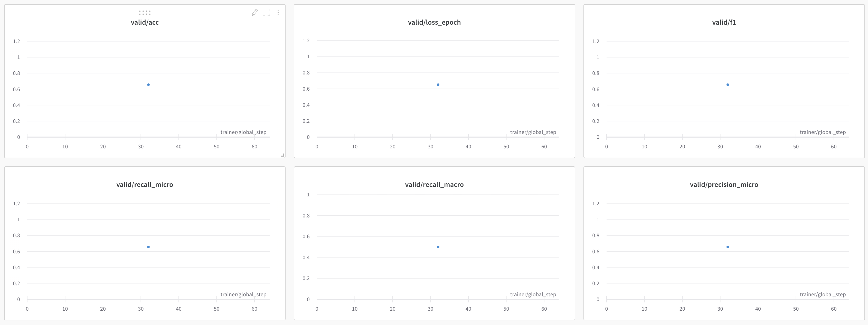Image resolution: width=868 pixels, height=325 pixels.
Task: Click the valid/acc chart title
Action: coord(145,23)
